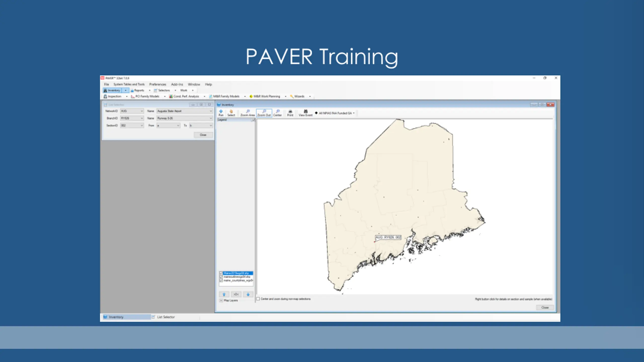Toggle the maine_countylines layer checkbox
Image resolution: width=644 pixels, height=362 pixels.
(x=221, y=280)
